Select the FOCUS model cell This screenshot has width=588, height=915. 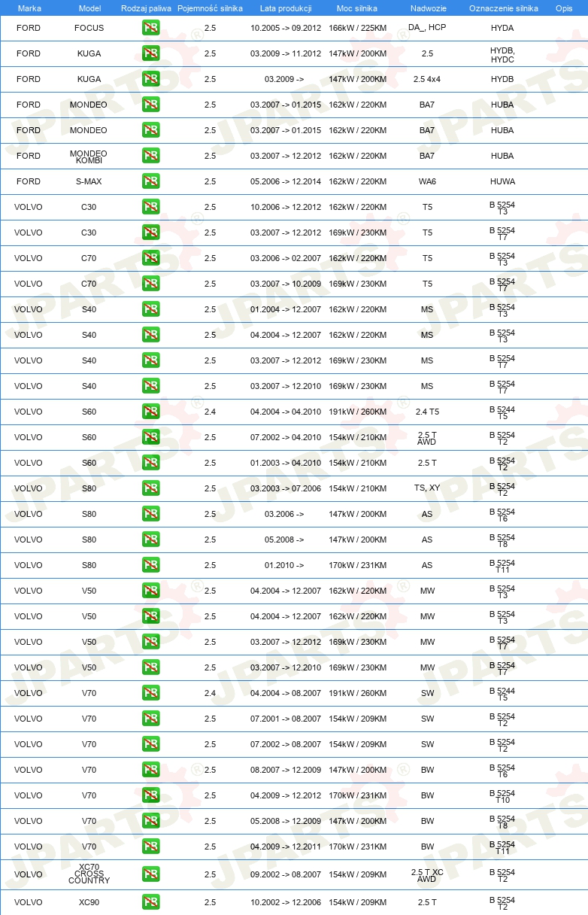tap(89, 28)
